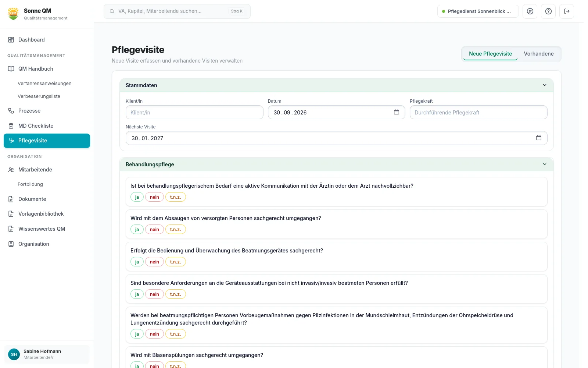Open the Organisation page
The height and width of the screenshot is (368, 588).
[x=47, y=244]
